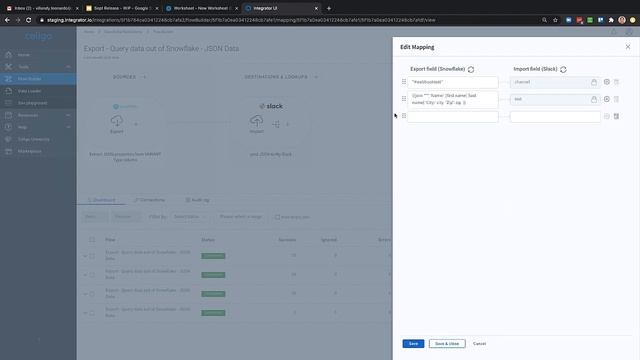Go to Home in sidebar

pos(24,55)
